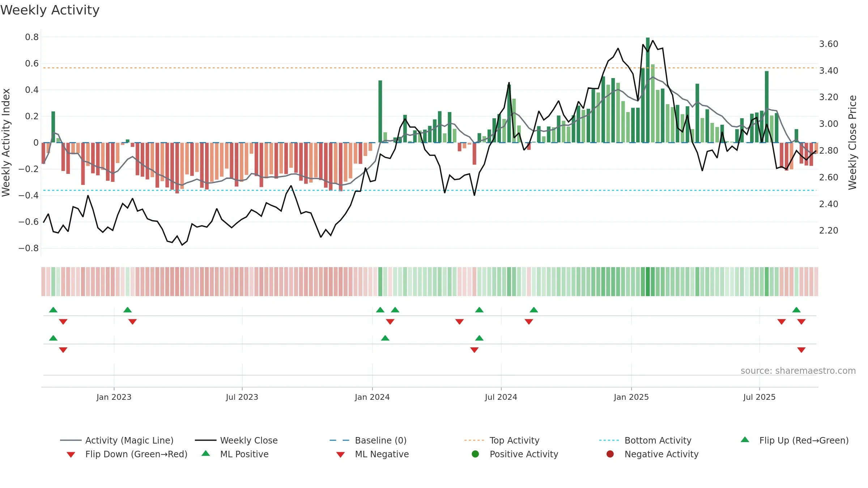The height and width of the screenshot is (488, 868).
Task: Click the Jan 2024 x-axis label
Action: pos(372,397)
